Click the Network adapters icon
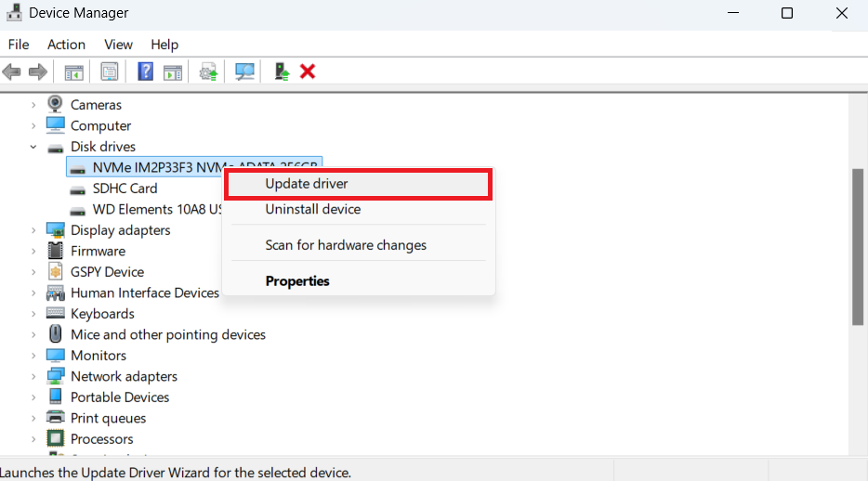This screenshot has height=481, width=868. (56, 376)
